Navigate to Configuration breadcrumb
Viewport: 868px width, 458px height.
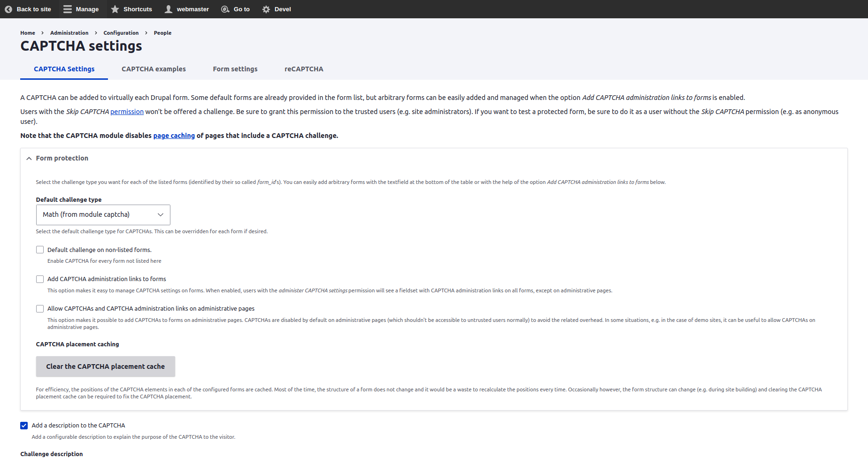pyautogui.click(x=121, y=33)
